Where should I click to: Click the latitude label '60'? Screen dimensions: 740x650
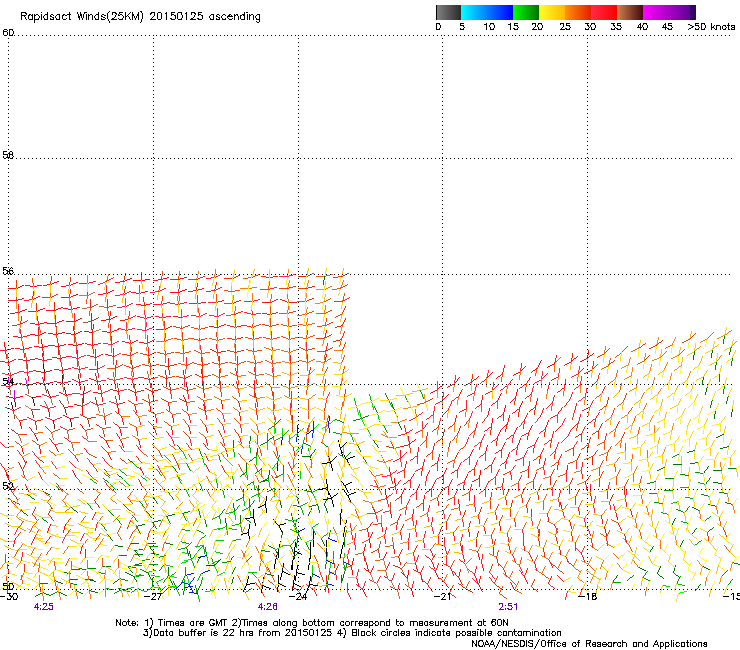click(8, 33)
